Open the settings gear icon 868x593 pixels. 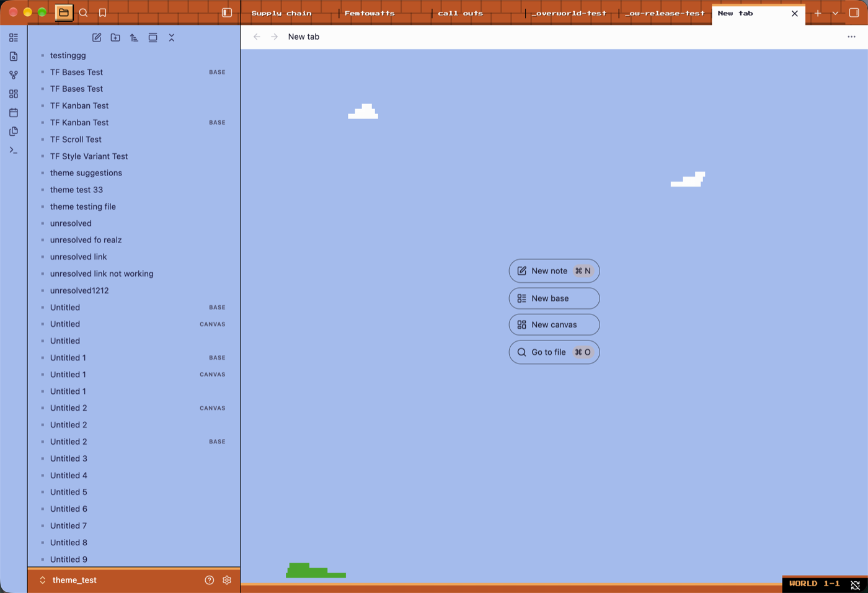pos(227,580)
